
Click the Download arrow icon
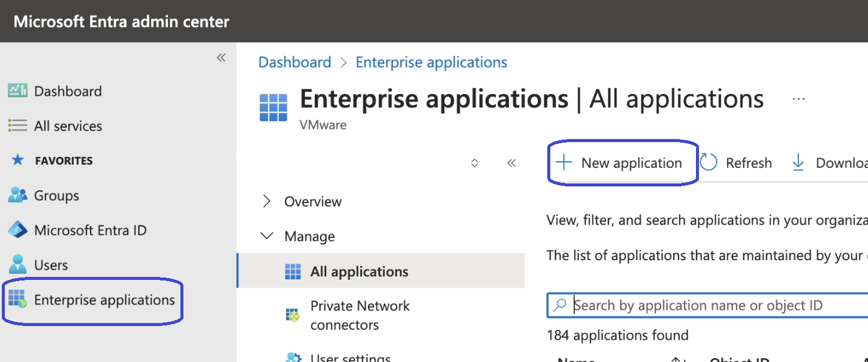pyautogui.click(x=798, y=162)
